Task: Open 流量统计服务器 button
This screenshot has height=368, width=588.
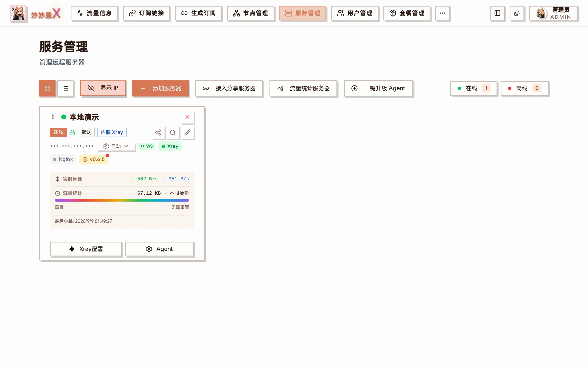Action: [303, 88]
